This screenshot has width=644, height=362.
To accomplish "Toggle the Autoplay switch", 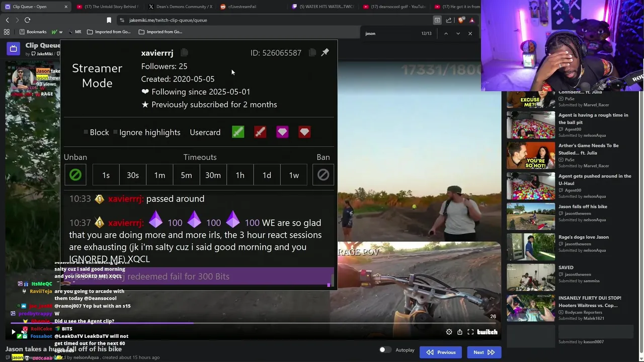I will 385,349.
